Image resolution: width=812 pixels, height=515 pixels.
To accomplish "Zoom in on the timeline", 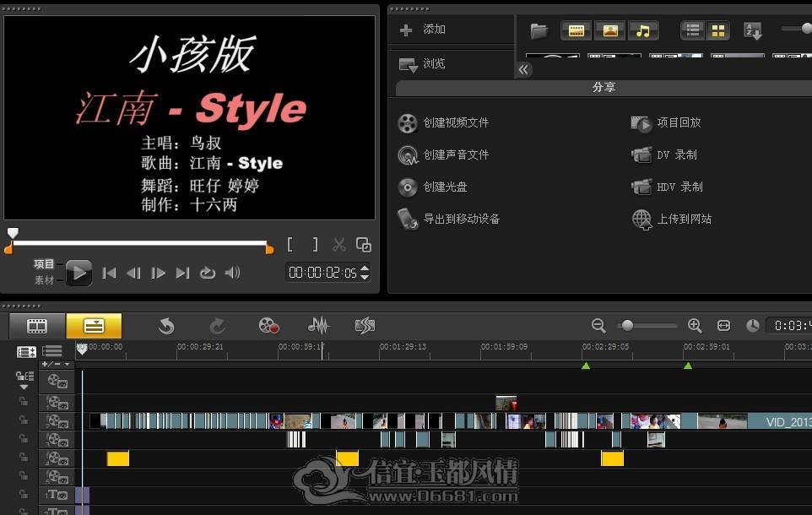I will [695, 325].
